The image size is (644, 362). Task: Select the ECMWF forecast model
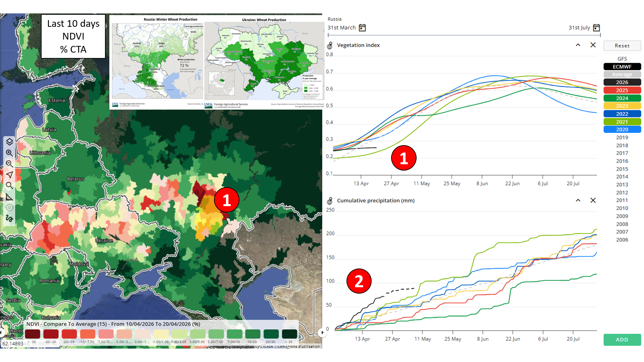[622, 67]
